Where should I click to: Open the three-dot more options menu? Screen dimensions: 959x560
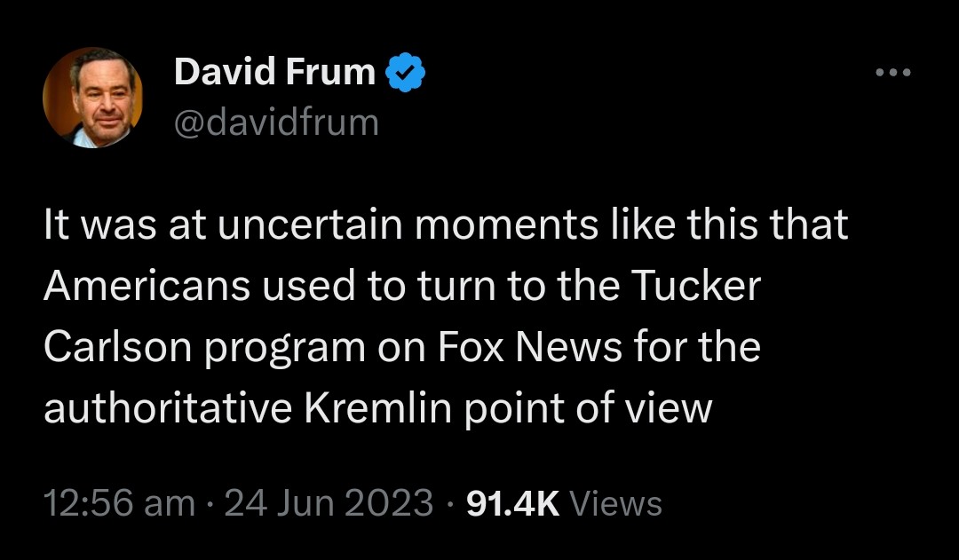click(x=892, y=73)
